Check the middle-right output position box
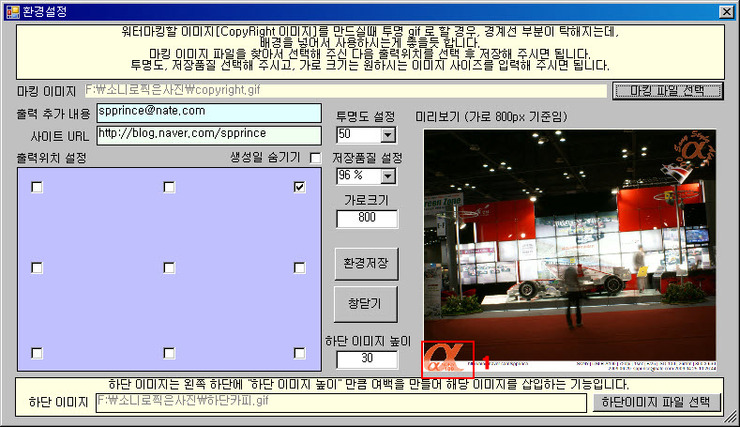740x427 pixels. 299,268
